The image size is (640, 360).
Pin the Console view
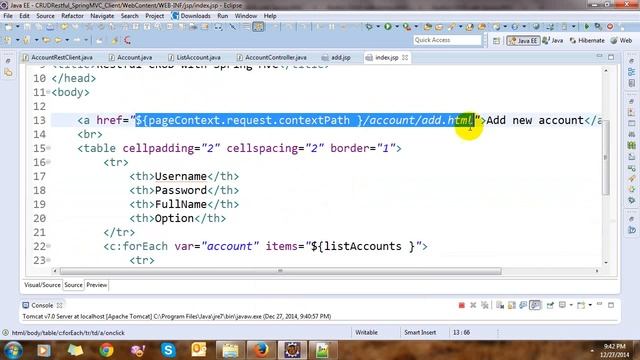point(550,305)
